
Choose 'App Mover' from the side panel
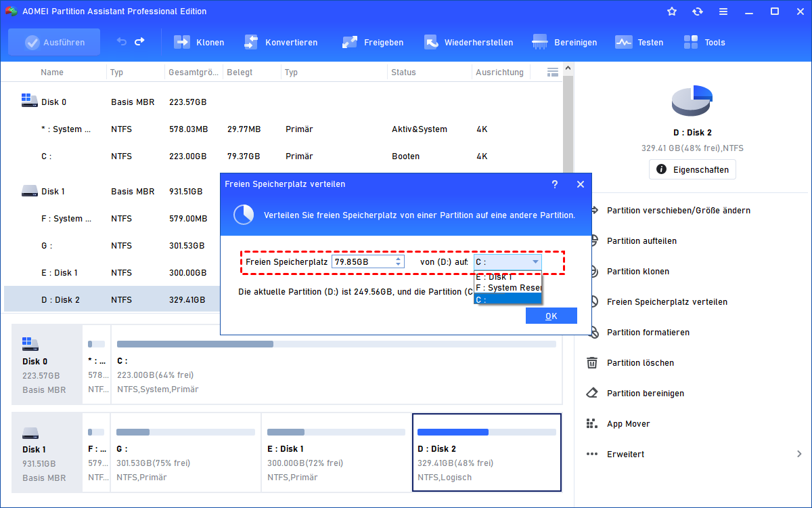click(628, 424)
